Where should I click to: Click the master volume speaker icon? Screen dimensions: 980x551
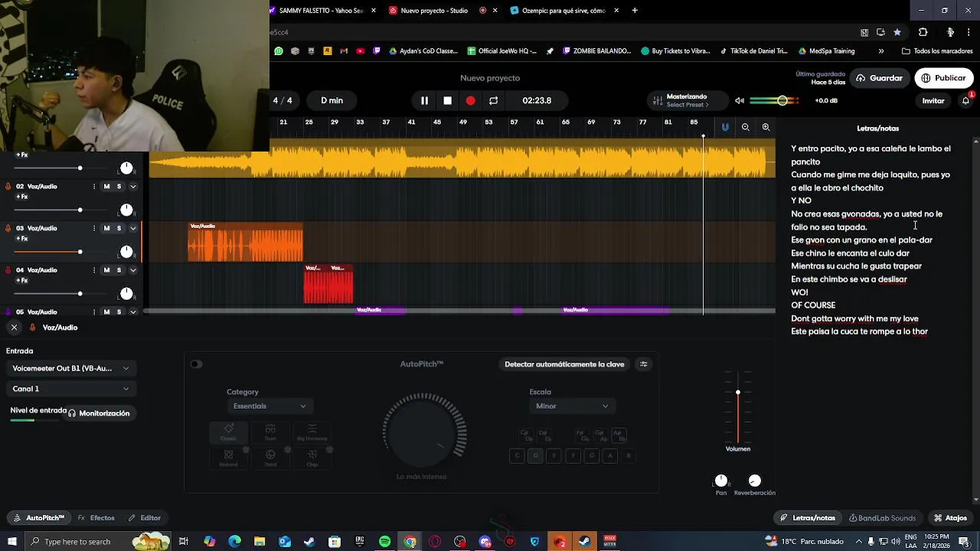coord(740,100)
